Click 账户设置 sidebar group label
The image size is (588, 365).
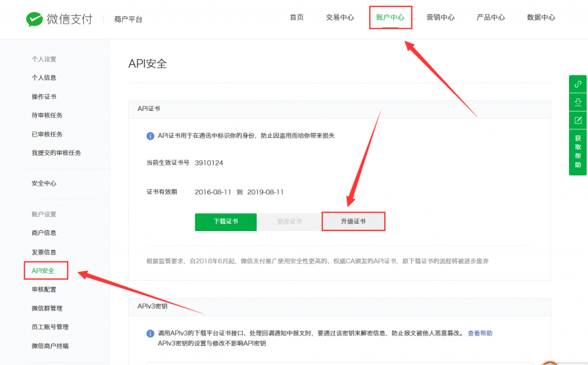44,214
